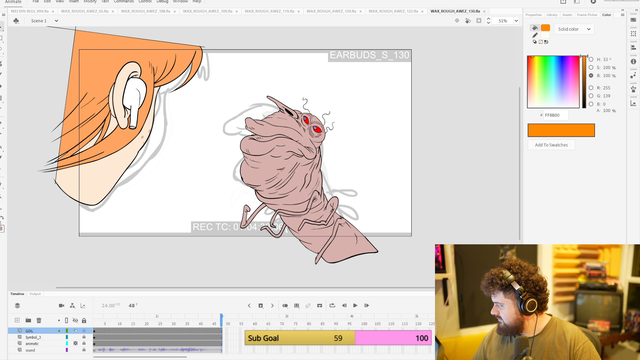Click the center stage icon in top bar

tap(457, 21)
